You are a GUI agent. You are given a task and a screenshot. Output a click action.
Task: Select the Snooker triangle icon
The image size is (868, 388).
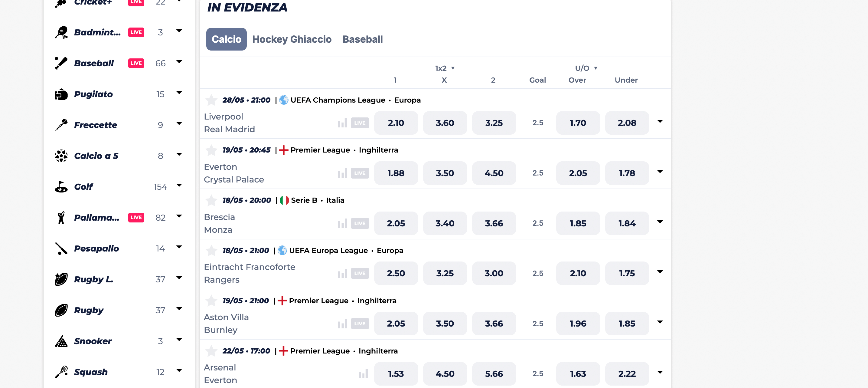click(x=61, y=341)
